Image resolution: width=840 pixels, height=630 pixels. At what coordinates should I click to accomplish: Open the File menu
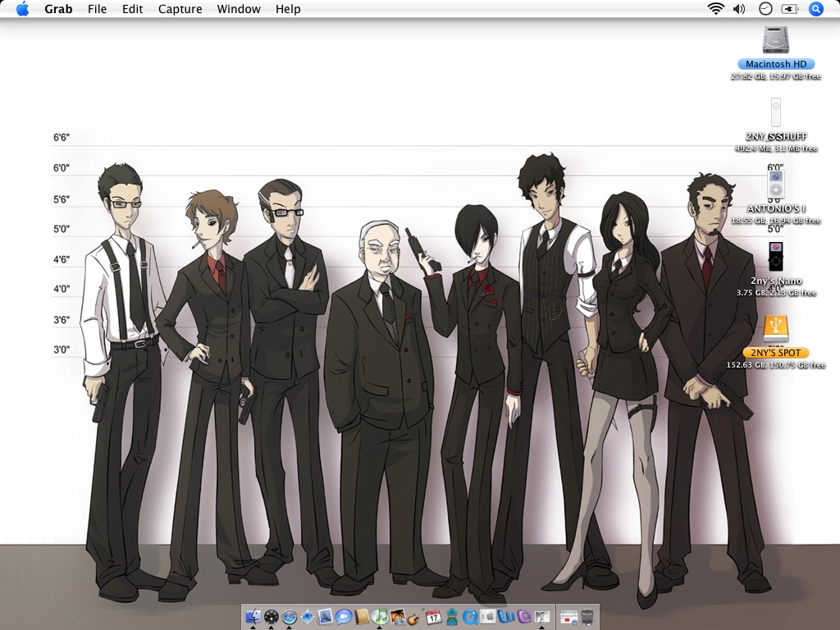pyautogui.click(x=97, y=9)
